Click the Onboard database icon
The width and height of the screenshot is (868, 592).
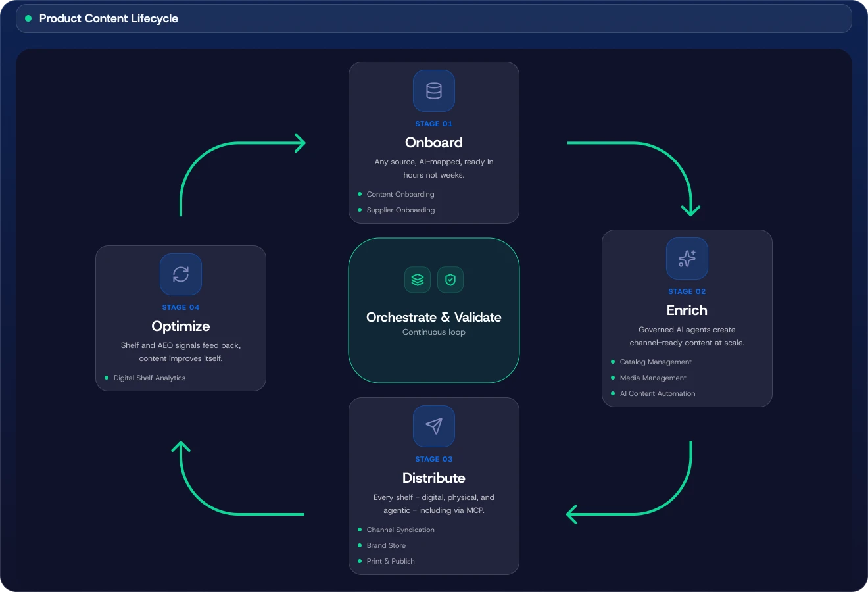(434, 91)
